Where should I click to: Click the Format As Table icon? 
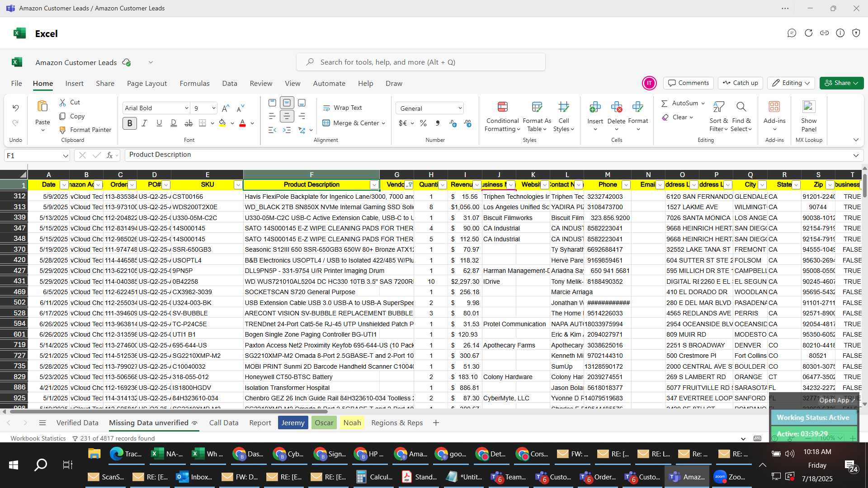537,107
